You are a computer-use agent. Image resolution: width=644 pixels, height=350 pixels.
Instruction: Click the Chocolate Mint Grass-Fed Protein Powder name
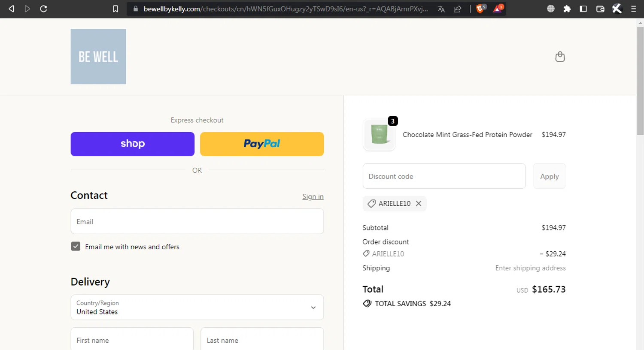tap(468, 135)
